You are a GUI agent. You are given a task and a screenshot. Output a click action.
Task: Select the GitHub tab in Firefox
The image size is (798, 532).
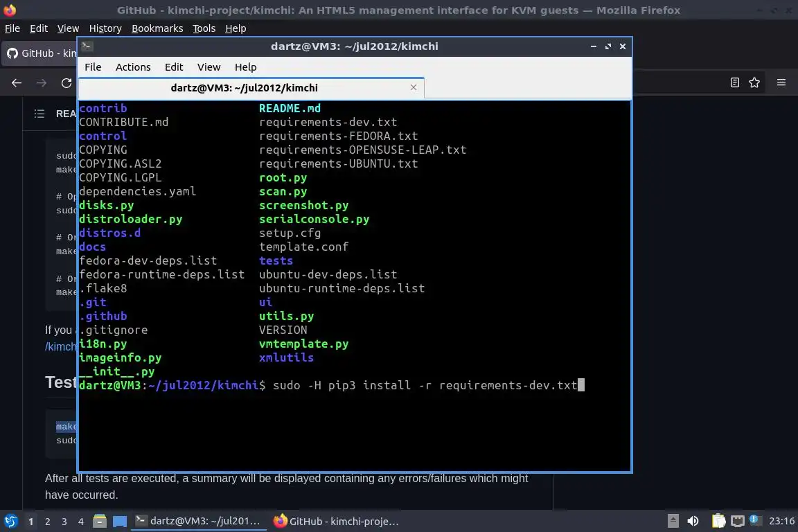(x=39, y=53)
